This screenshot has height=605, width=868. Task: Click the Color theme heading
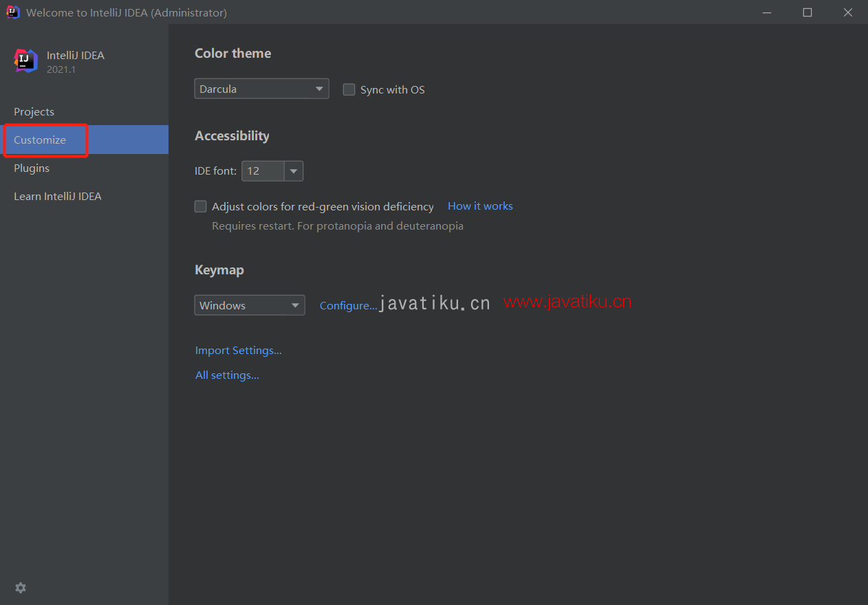[232, 54]
